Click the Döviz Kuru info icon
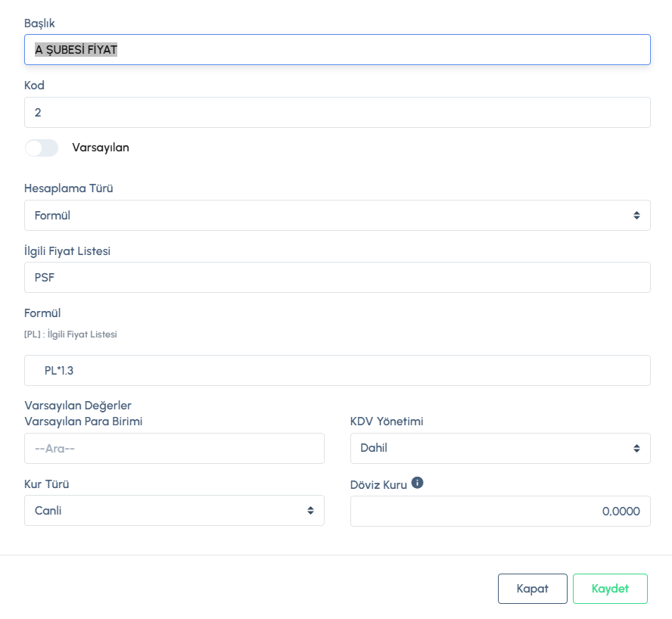Screen dimensions: 672x619 pos(417,483)
